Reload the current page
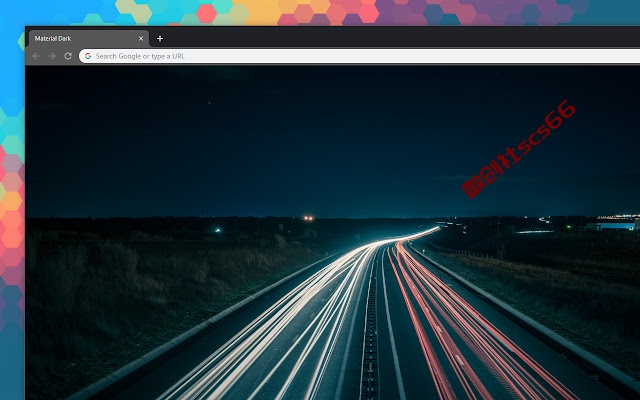The image size is (640, 400). pos(68,56)
